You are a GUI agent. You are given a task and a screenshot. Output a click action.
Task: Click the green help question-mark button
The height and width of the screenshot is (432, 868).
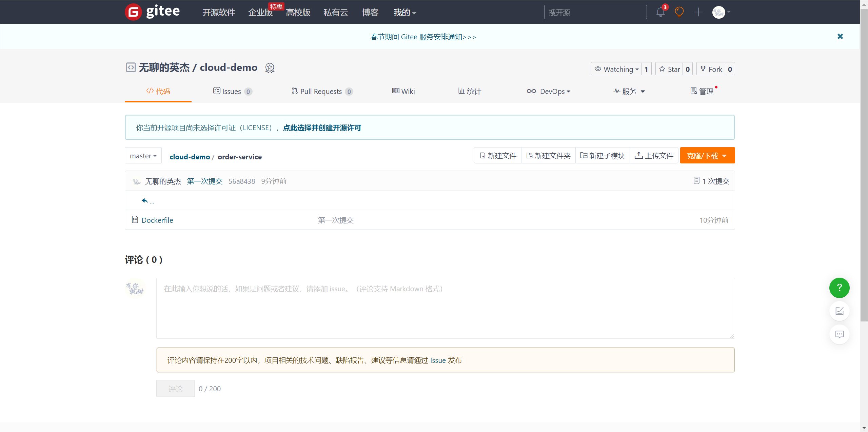839,288
